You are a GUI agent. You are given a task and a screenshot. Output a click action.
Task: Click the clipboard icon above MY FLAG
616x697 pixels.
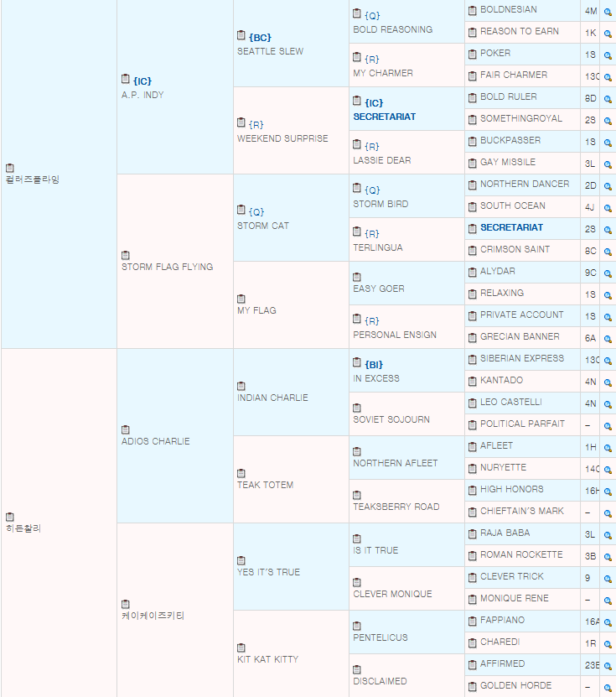coord(241,299)
